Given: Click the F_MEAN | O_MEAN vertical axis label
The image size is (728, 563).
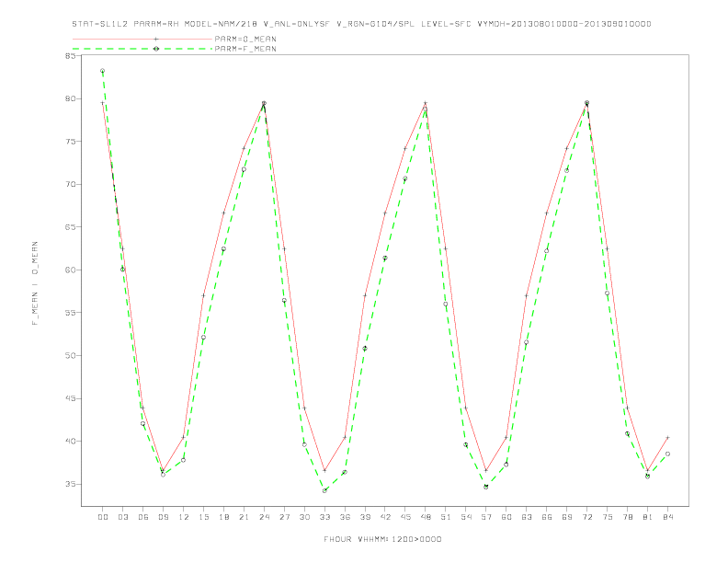Looking at the screenshot, I should pos(35,283).
